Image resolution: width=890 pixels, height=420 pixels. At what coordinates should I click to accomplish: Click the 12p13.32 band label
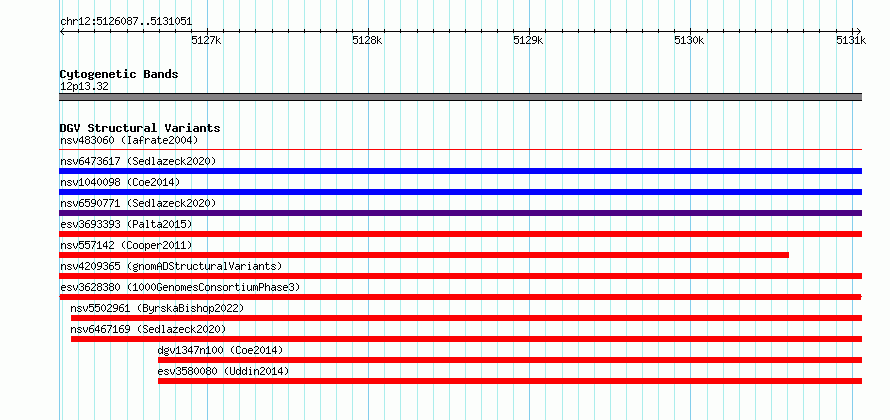84,87
